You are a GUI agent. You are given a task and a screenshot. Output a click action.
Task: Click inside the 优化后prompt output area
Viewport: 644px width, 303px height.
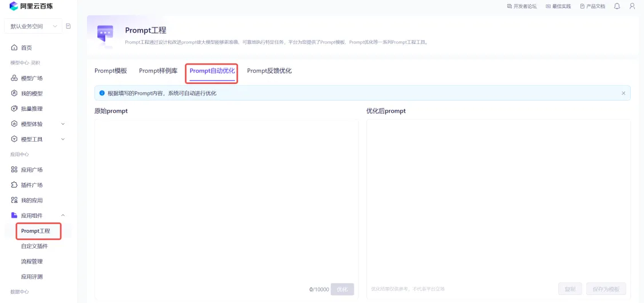(498, 200)
